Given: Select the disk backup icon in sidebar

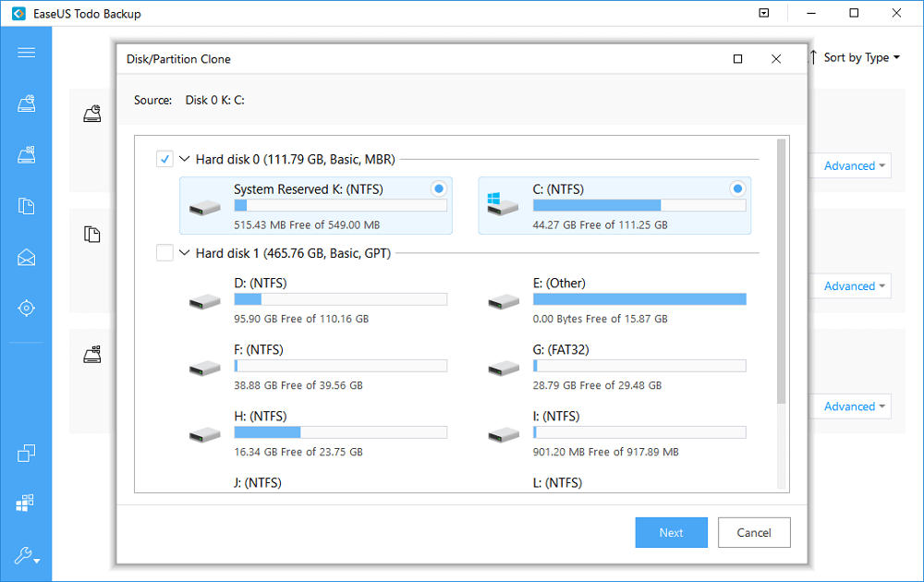Looking at the screenshot, I should click(x=26, y=103).
